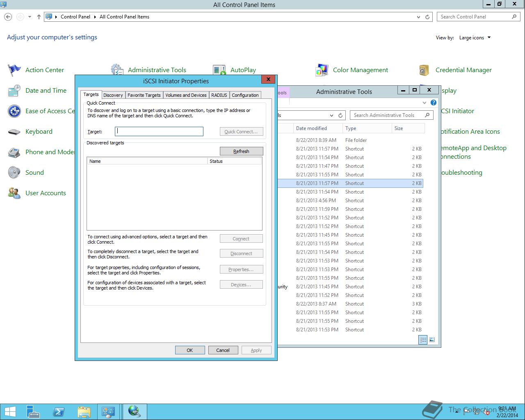The image size is (525, 420).
Task: Open the Action Center icon
Action: [14, 70]
